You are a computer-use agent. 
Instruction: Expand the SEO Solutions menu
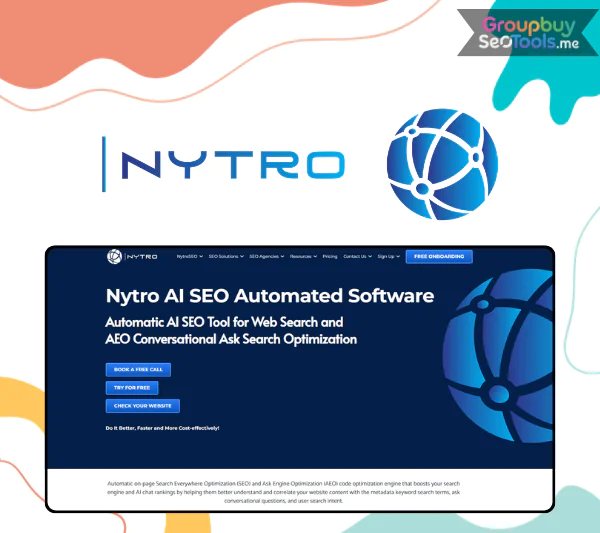pyautogui.click(x=226, y=256)
